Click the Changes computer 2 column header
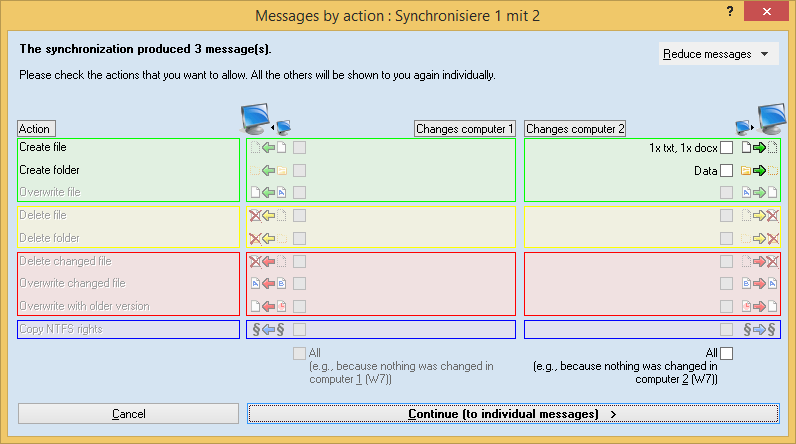The width and height of the screenshot is (796, 444). (x=576, y=129)
